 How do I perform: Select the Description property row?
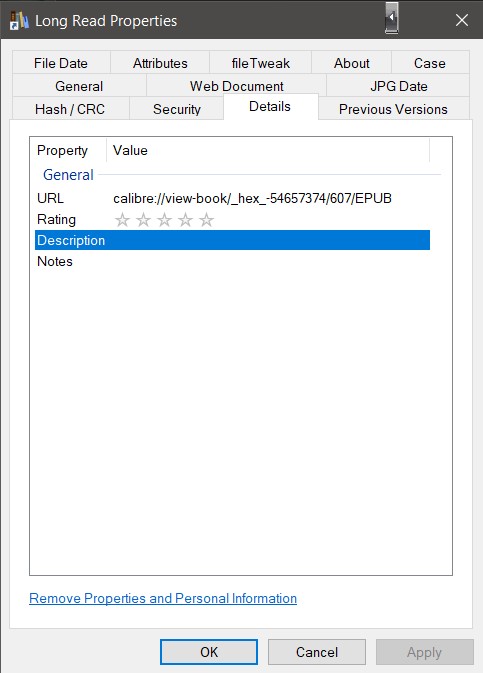click(232, 240)
